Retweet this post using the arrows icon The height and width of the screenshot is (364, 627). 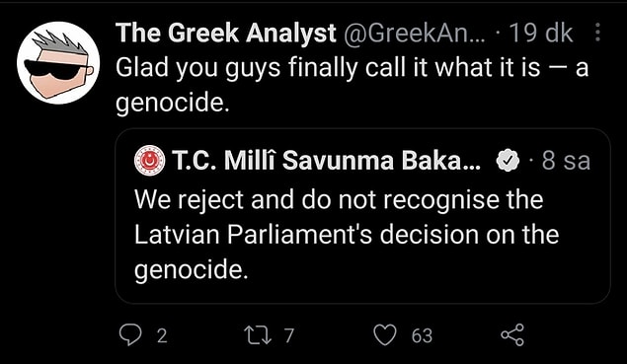(259, 334)
